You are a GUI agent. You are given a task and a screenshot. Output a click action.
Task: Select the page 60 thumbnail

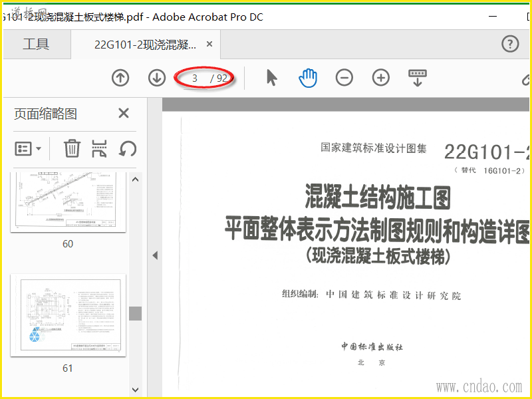tap(68, 202)
